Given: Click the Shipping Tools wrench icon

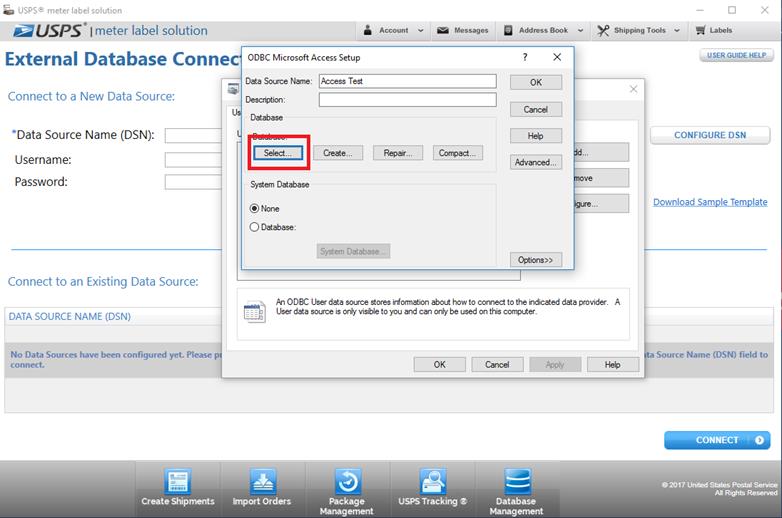Looking at the screenshot, I should coord(603,30).
